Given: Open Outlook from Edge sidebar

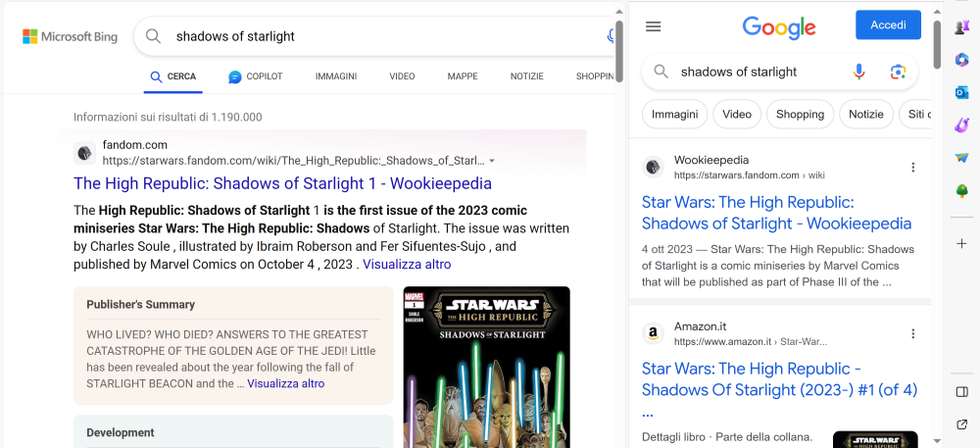Looking at the screenshot, I should 962,93.
